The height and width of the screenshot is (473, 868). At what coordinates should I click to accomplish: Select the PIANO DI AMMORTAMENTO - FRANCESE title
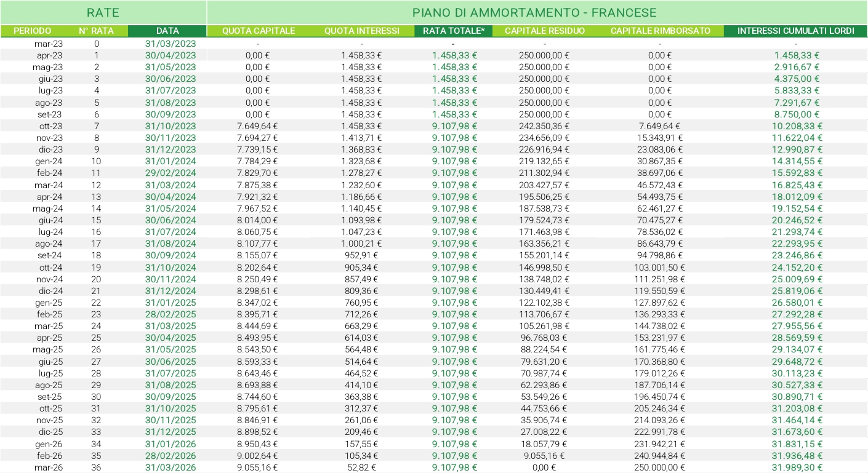click(534, 12)
